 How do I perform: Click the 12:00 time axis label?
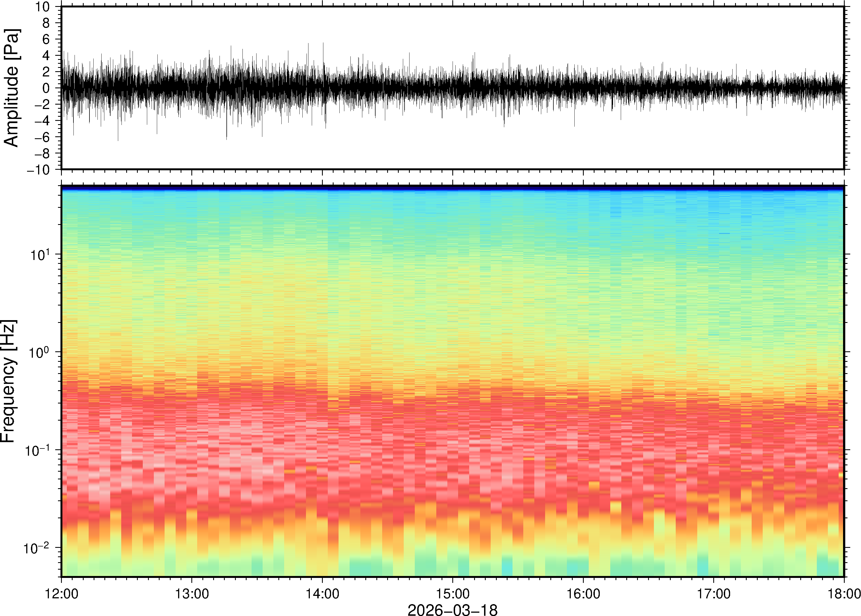[x=62, y=593]
